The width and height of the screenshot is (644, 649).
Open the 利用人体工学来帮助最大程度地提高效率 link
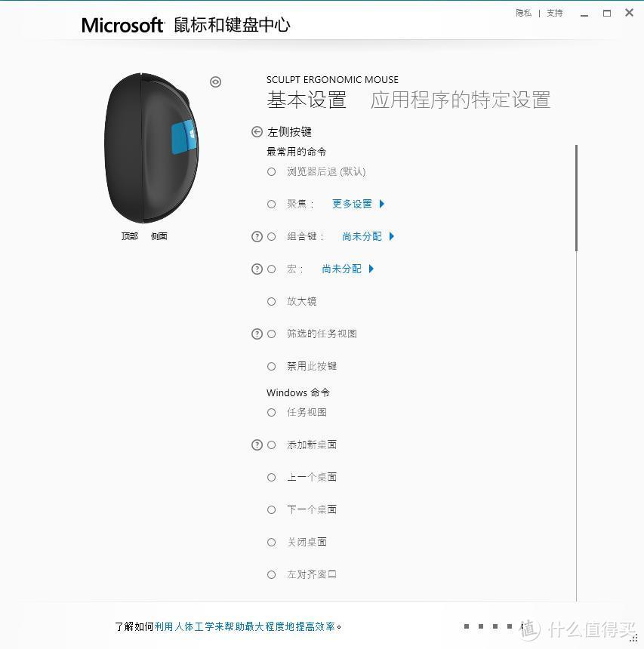point(245,626)
